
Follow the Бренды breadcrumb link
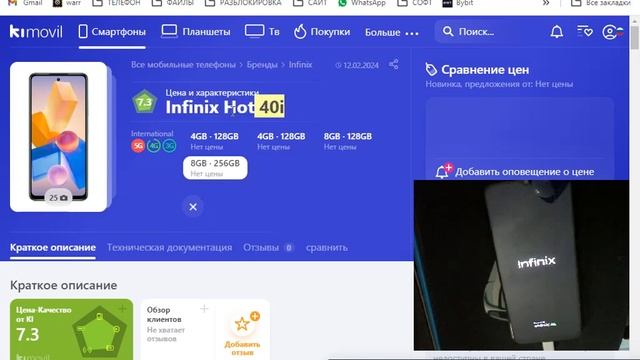[262, 64]
